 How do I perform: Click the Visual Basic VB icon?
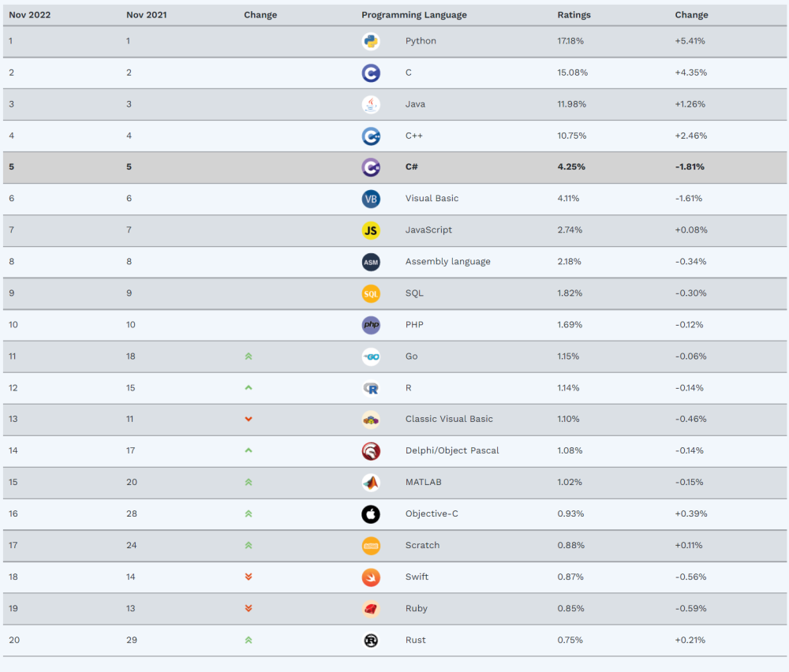tap(370, 199)
